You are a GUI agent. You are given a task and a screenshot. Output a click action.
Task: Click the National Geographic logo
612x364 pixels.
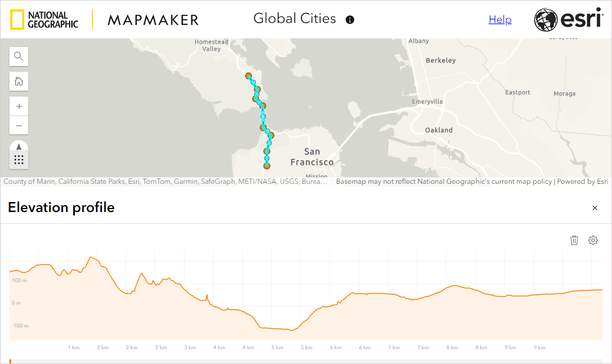(44, 19)
